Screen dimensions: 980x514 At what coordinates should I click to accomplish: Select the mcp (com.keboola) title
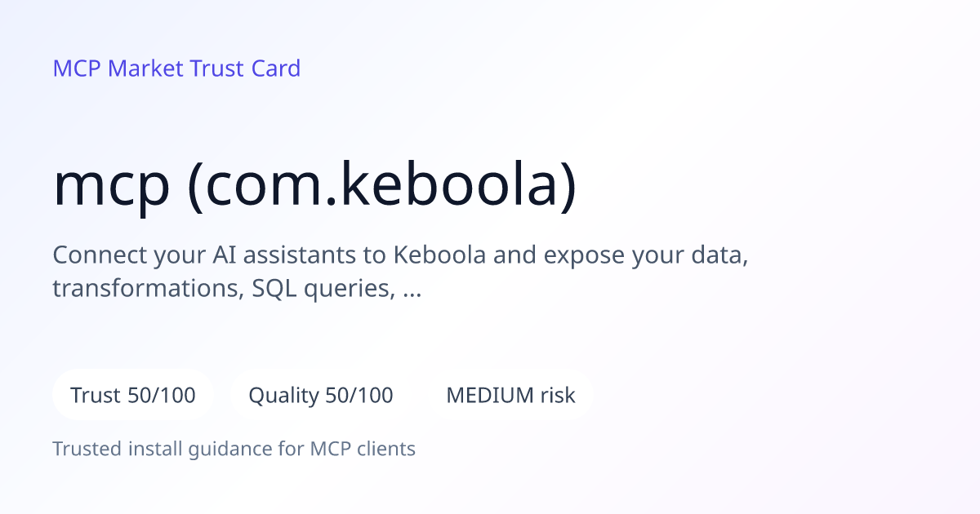[x=314, y=186]
